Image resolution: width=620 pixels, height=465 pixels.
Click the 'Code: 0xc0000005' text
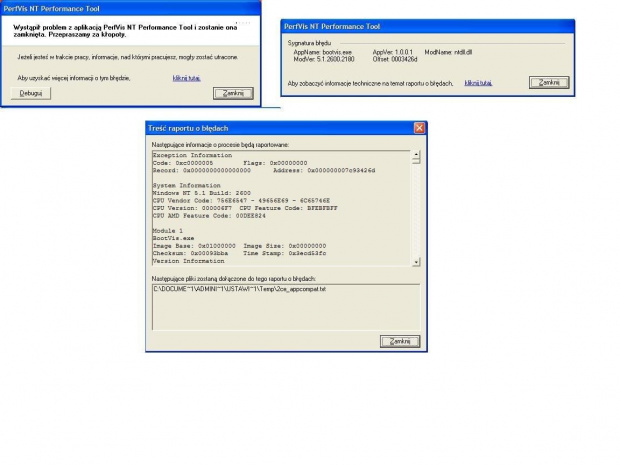click(183, 163)
